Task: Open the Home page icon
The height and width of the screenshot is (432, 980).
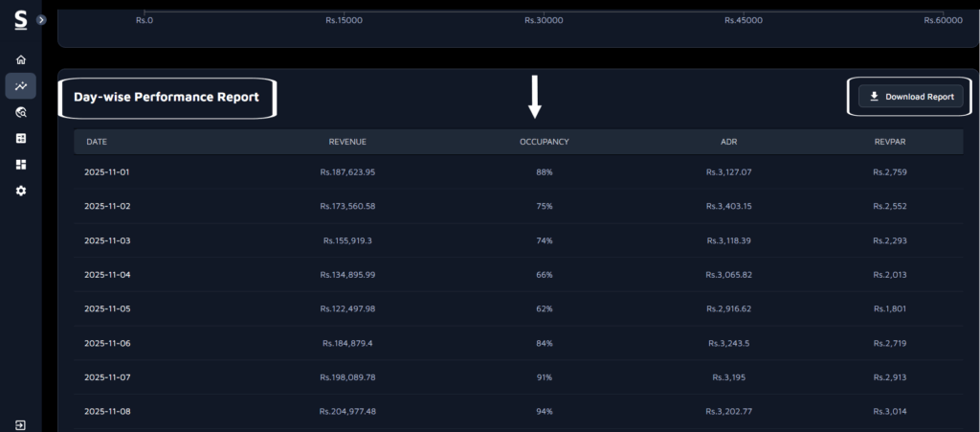Action: pos(21,59)
